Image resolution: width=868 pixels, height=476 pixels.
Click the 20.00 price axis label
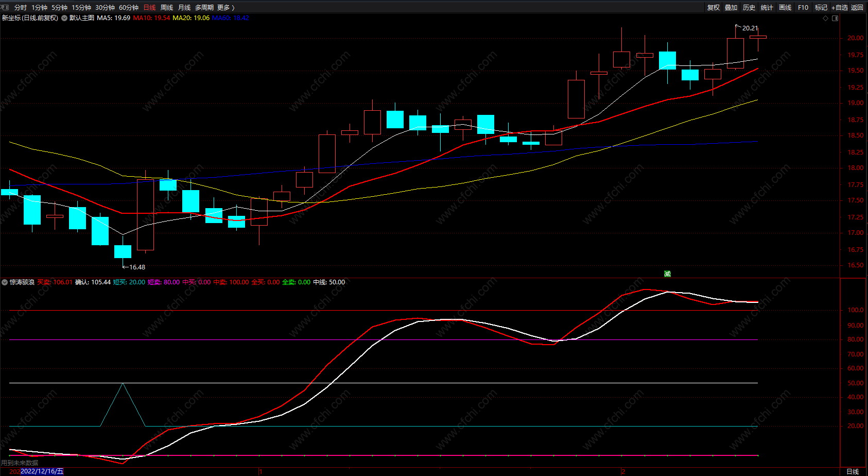point(855,38)
